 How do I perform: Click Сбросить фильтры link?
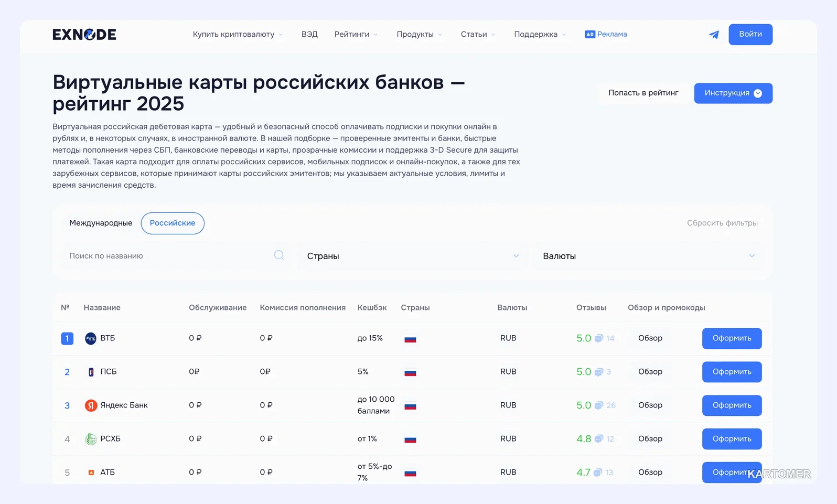[722, 223]
